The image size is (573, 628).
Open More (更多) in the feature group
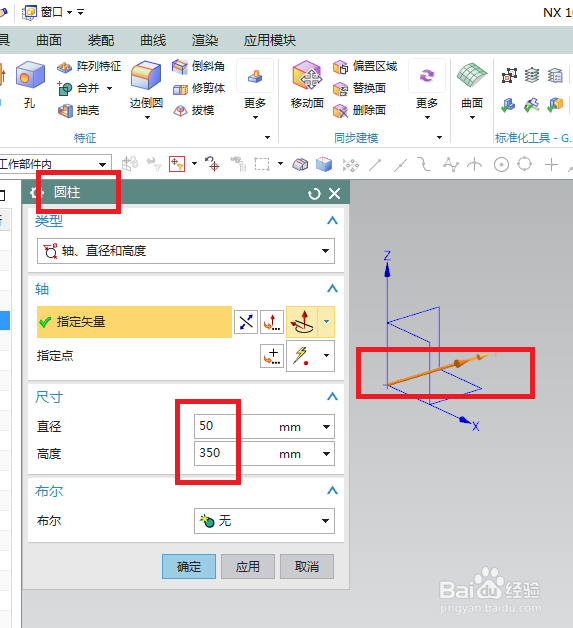(255, 90)
